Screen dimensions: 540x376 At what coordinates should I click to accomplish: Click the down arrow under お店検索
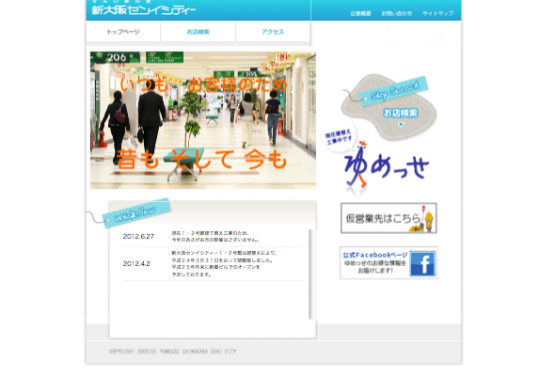tap(401, 125)
